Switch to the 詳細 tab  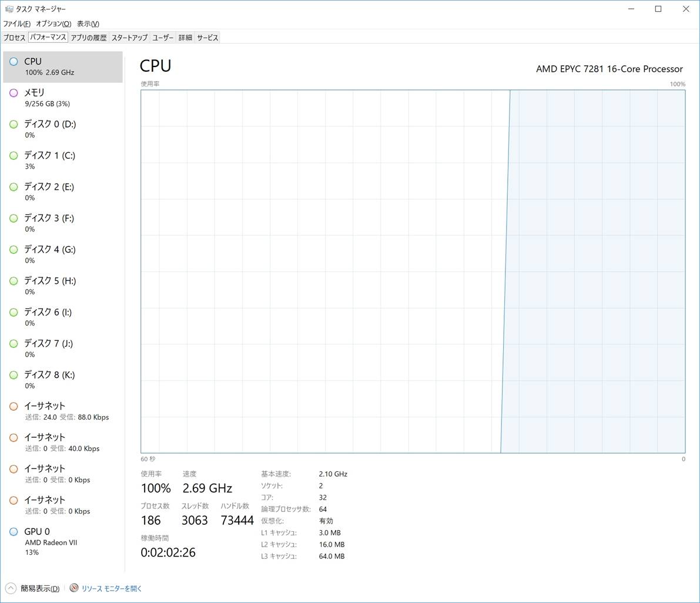point(185,37)
